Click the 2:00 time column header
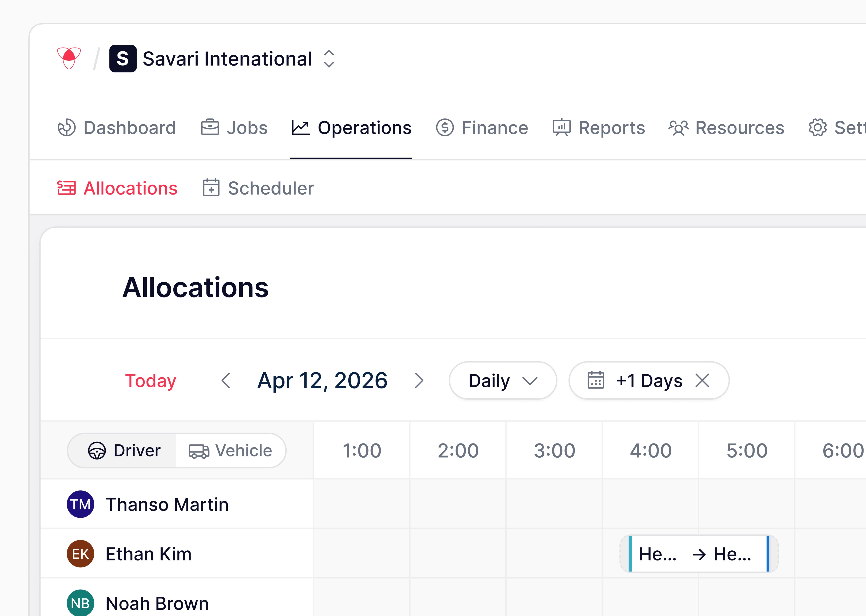Viewport: 866px width, 616px height. click(458, 451)
